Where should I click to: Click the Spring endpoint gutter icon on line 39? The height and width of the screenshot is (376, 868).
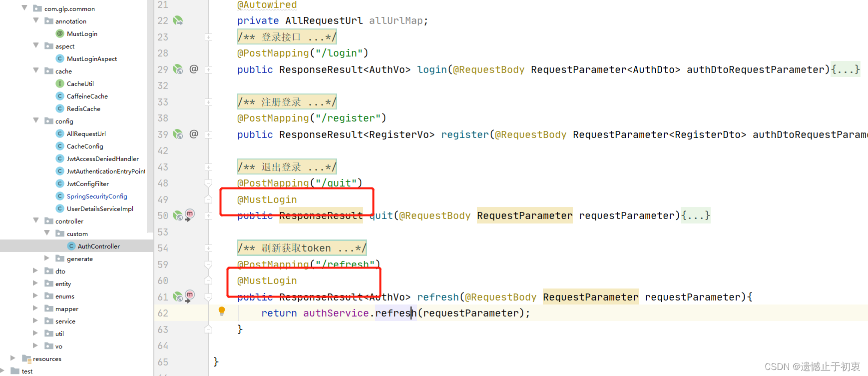(178, 134)
